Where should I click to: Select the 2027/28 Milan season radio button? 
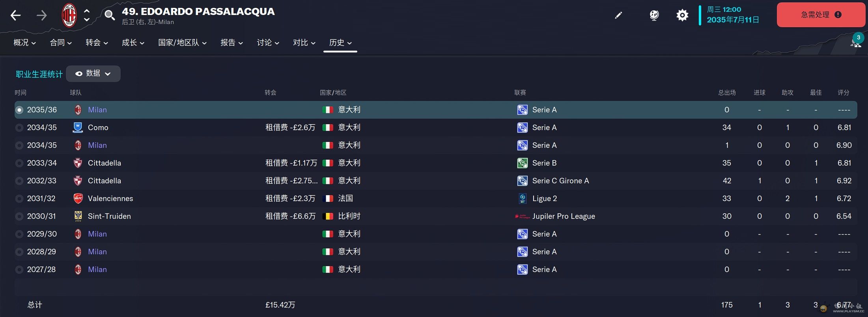[19, 270]
